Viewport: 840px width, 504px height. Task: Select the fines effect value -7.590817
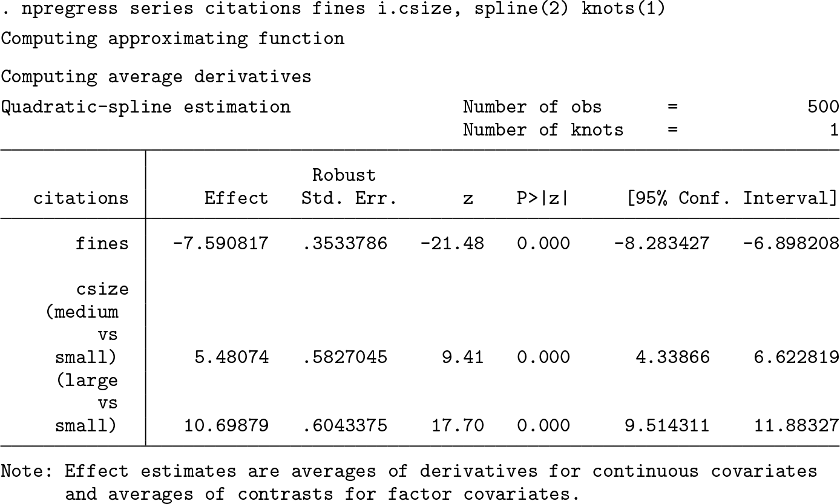coord(220,244)
